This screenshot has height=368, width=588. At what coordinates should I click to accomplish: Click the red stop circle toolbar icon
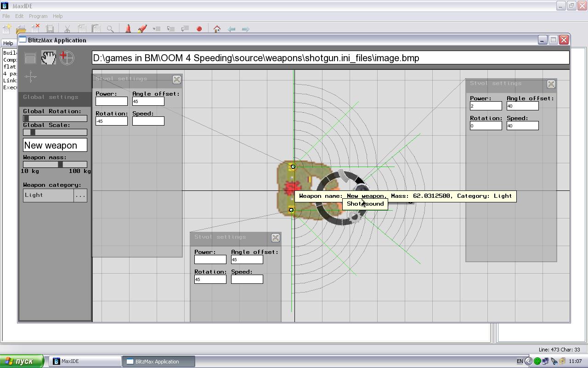tap(199, 29)
